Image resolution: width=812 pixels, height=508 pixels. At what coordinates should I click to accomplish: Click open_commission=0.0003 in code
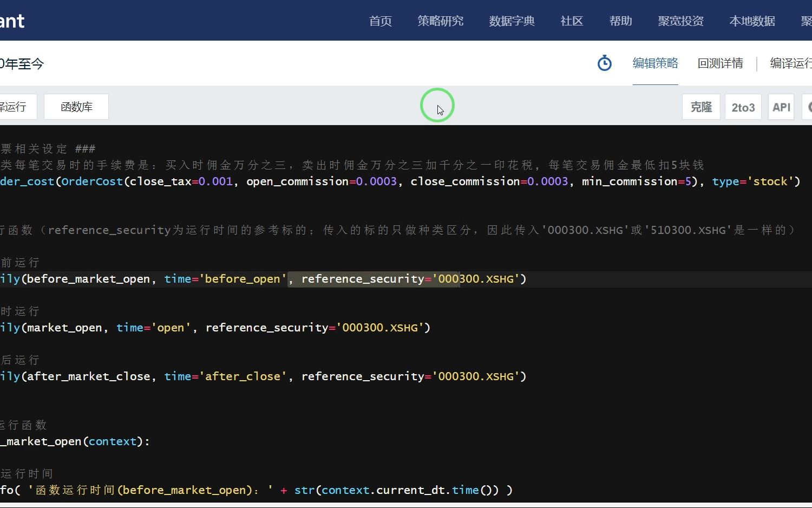tap(322, 181)
